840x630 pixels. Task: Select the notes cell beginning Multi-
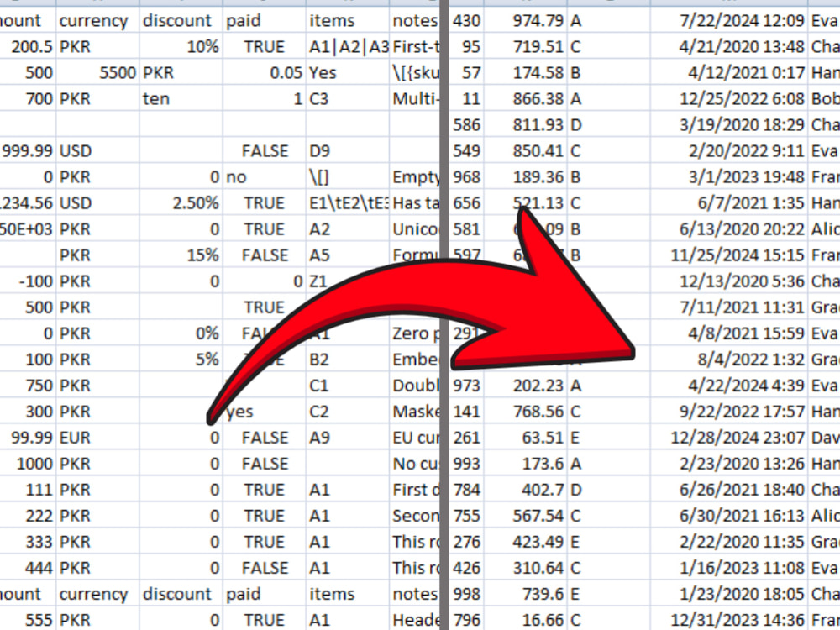point(415,99)
